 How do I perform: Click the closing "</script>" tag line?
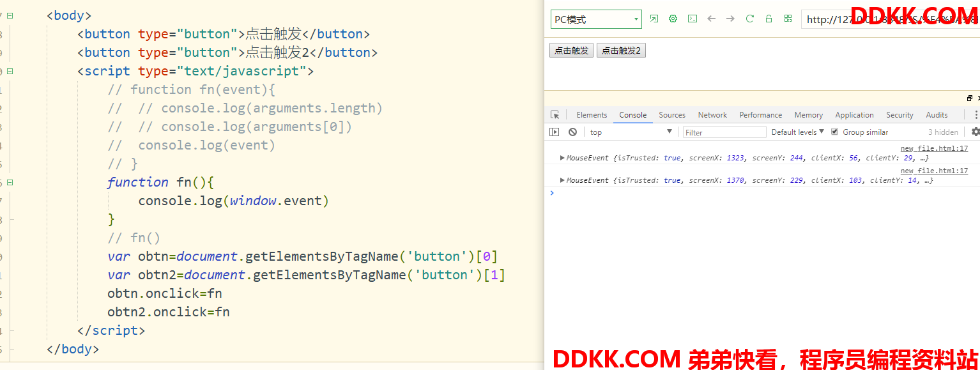coord(111,330)
